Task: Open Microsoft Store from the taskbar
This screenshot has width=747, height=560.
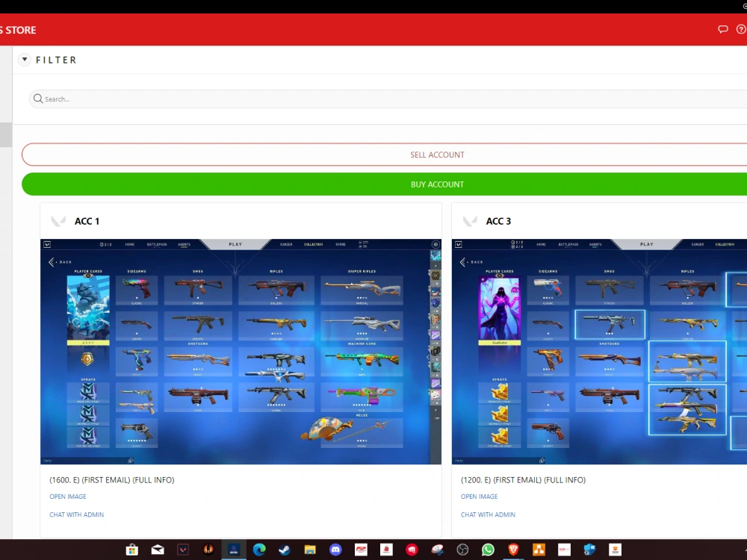Action: [132, 550]
